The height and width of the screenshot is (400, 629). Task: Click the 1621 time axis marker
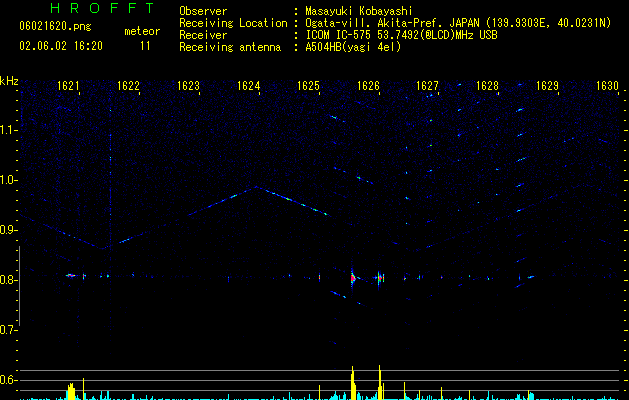[x=68, y=86]
